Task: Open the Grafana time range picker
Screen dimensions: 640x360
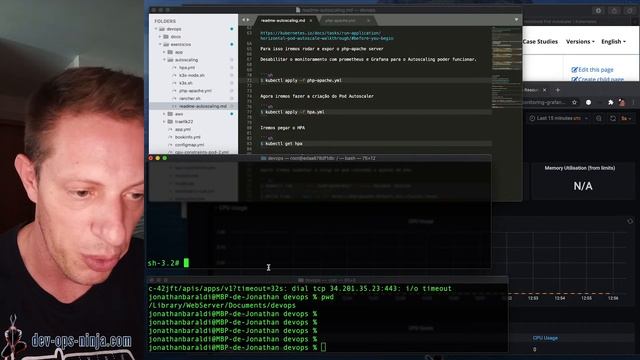Action: tap(558, 118)
